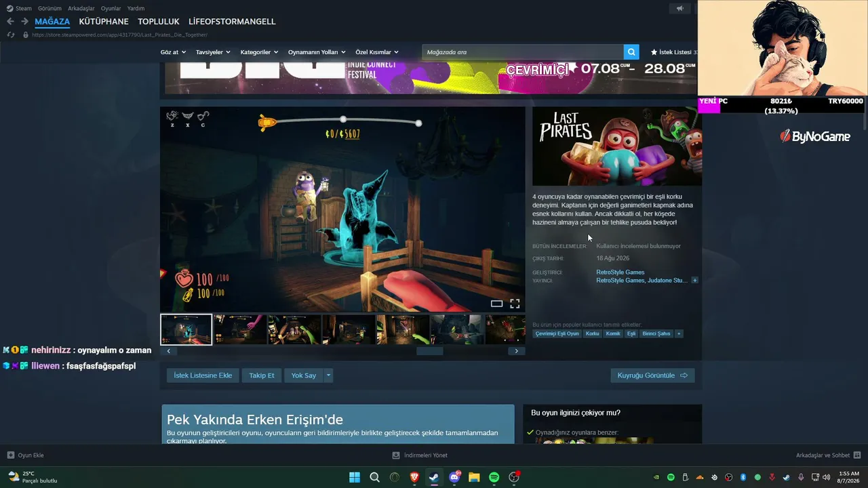The height and width of the screenshot is (488, 868).
Task: Open the Yardım menu
Action: click(136, 9)
